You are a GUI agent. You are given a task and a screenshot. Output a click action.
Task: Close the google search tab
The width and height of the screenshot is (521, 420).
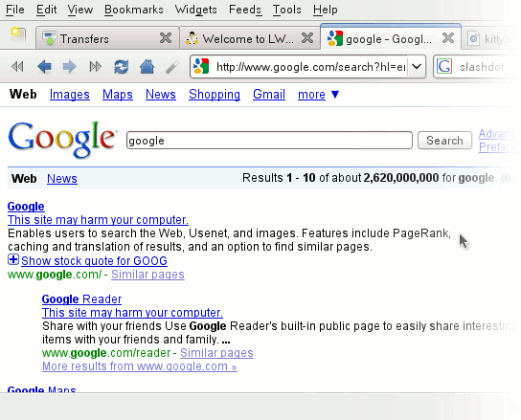pos(448,38)
